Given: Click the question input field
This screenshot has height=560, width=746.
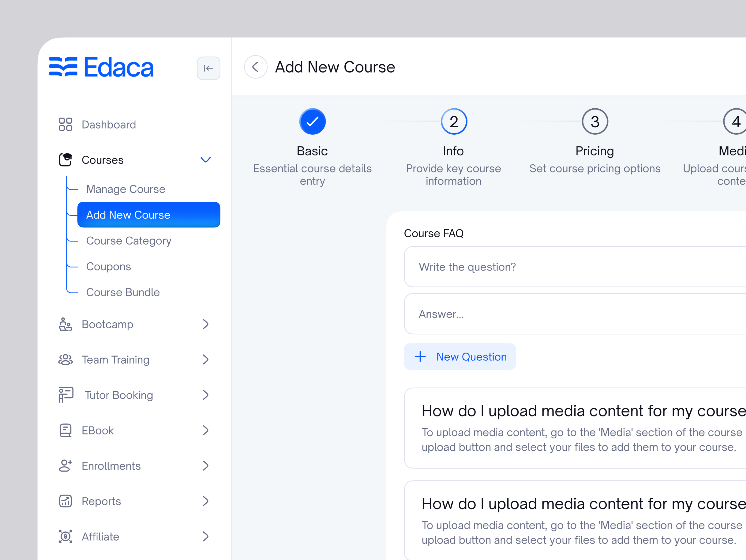Looking at the screenshot, I should 573,267.
